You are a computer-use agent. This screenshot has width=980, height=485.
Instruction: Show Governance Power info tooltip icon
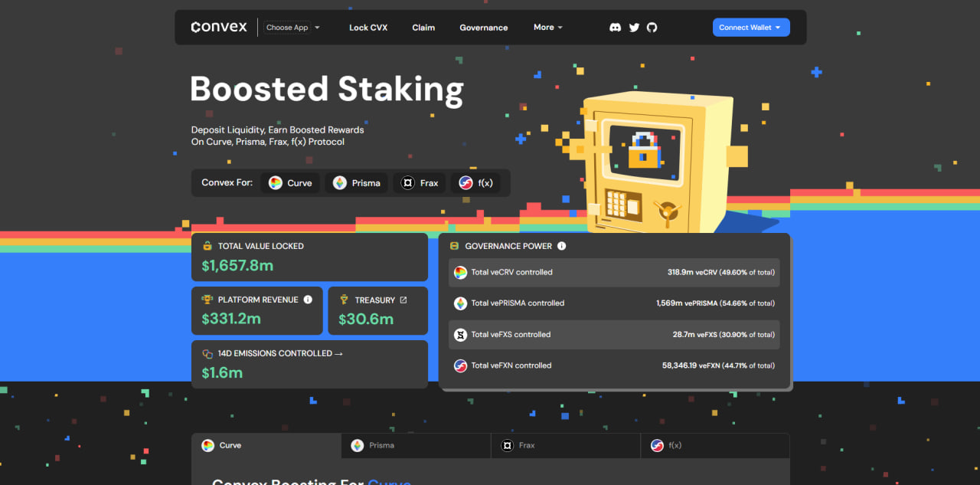pos(561,246)
